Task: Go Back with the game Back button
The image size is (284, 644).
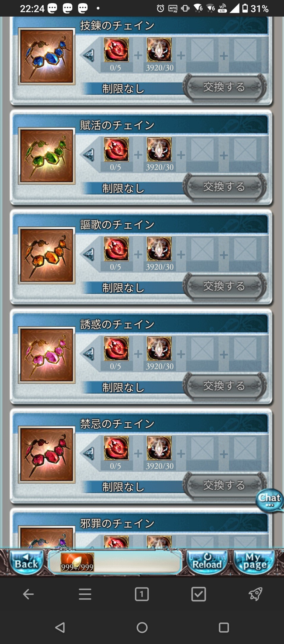Action: pyautogui.click(x=26, y=562)
